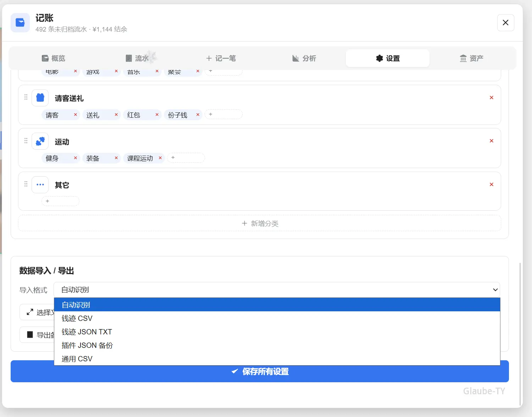
Task: Open the 分析 tab
Action: pyautogui.click(x=304, y=58)
